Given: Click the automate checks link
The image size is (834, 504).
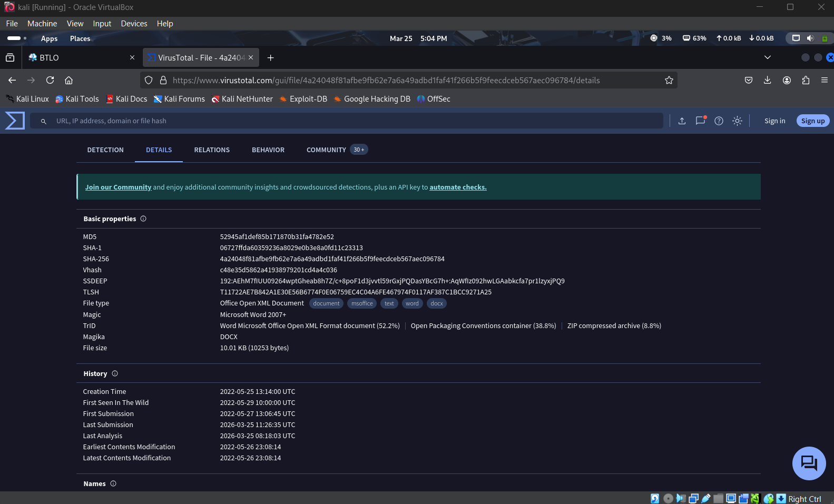Looking at the screenshot, I should (x=458, y=187).
